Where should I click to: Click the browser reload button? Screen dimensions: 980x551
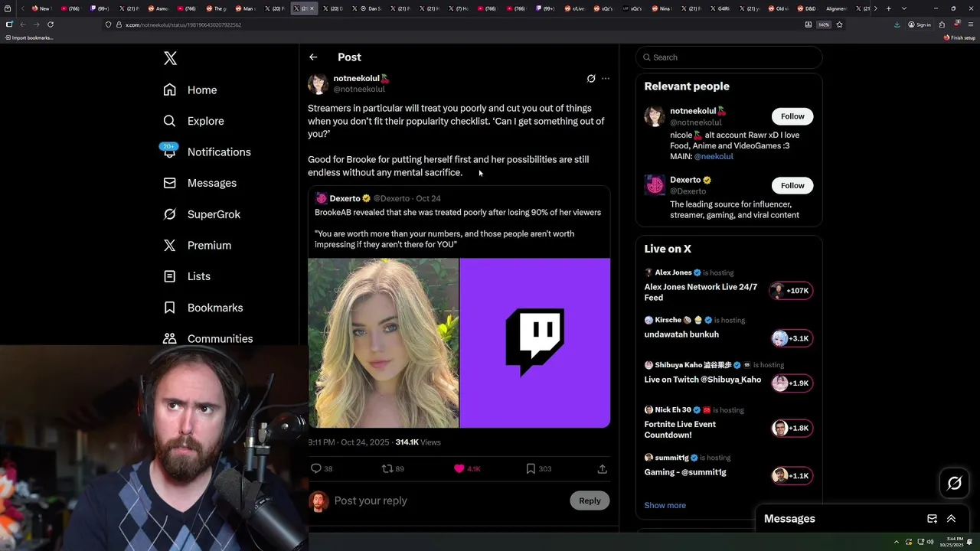51,24
